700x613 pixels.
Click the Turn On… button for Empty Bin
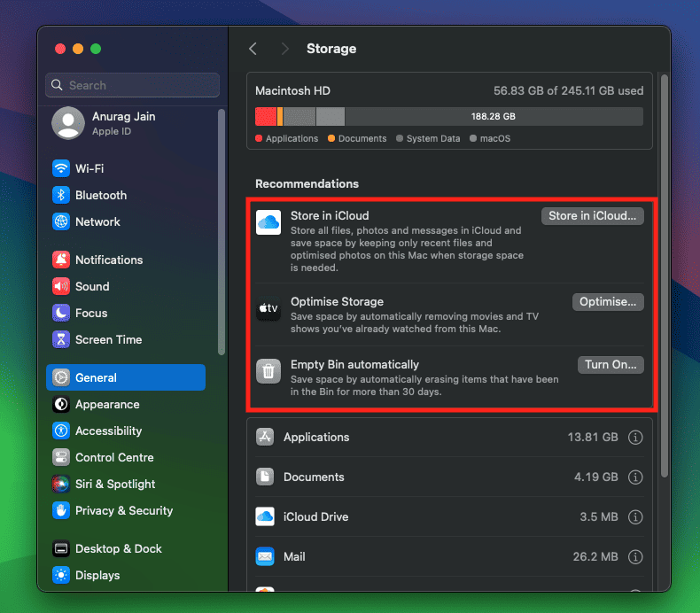click(611, 365)
